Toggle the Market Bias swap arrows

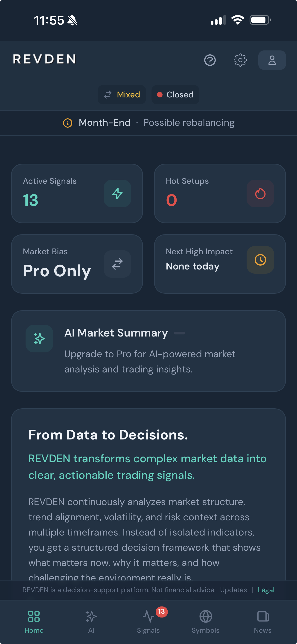click(117, 264)
